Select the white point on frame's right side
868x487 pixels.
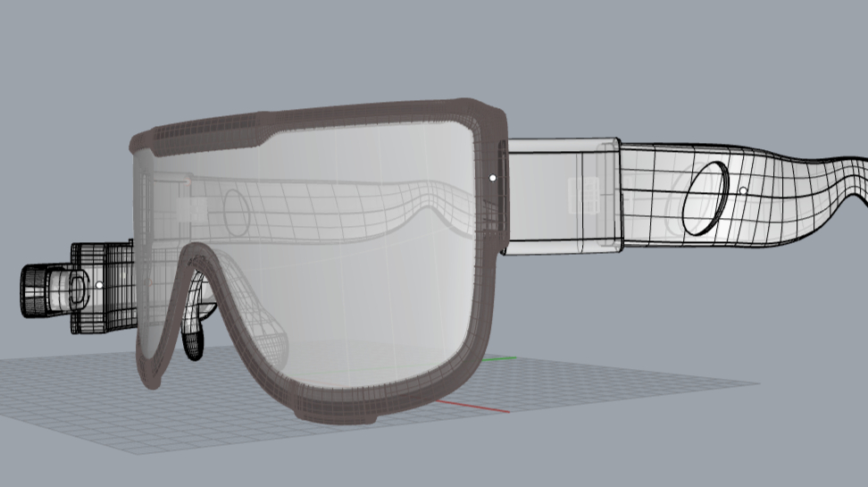(493, 178)
